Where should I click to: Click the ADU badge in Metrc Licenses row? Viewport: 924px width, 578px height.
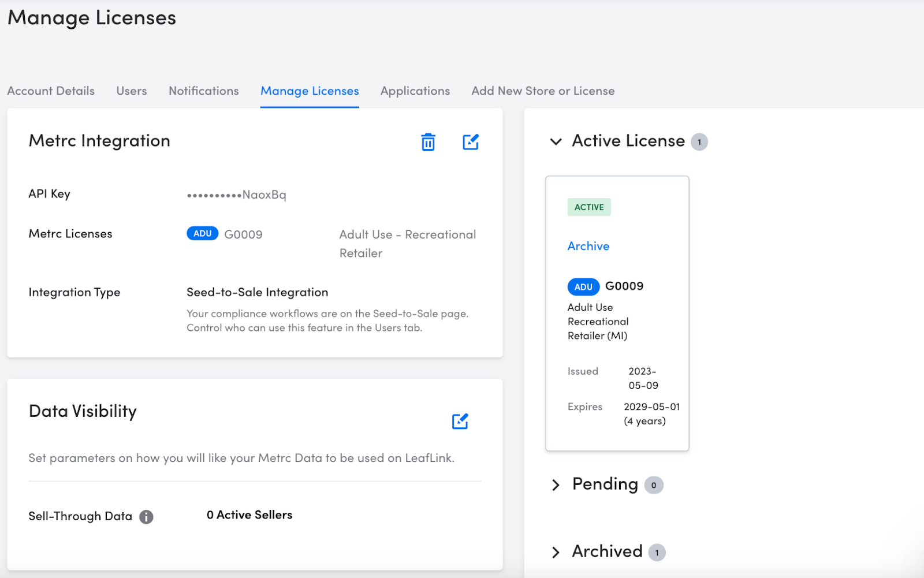pos(203,233)
